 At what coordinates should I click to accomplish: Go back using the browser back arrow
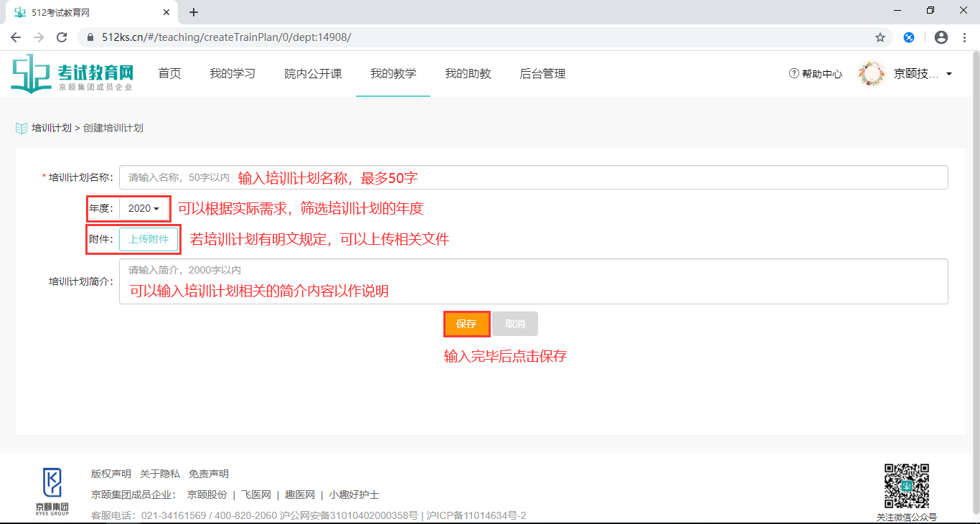(16, 37)
